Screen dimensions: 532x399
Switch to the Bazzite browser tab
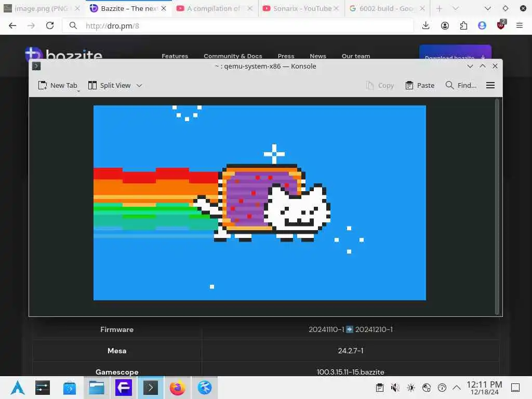128,8
